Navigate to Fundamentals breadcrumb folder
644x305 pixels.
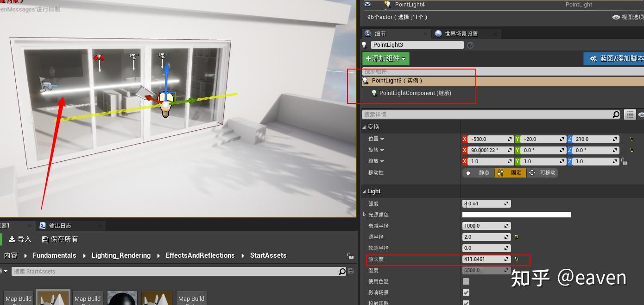tap(54, 255)
